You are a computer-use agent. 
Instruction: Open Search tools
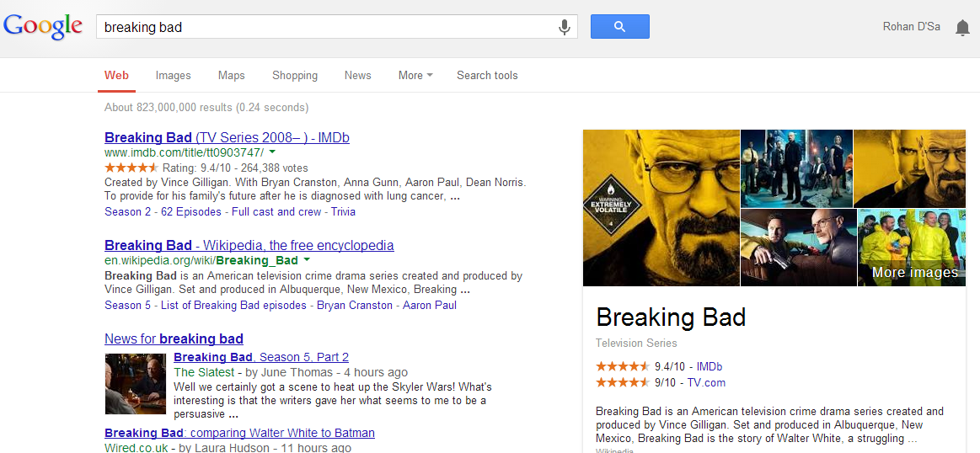point(487,76)
